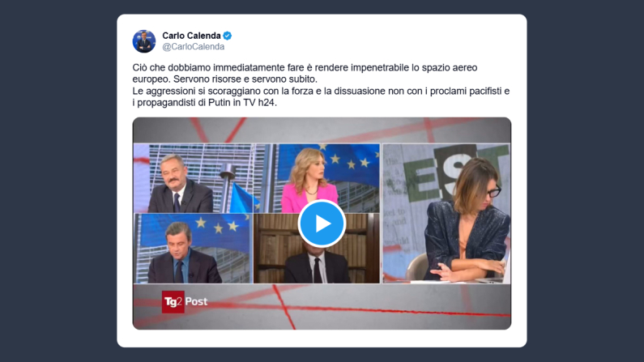Image resolution: width=644 pixels, height=362 pixels.
Task: Play the embedded Tg2 Post video
Action: point(322,224)
